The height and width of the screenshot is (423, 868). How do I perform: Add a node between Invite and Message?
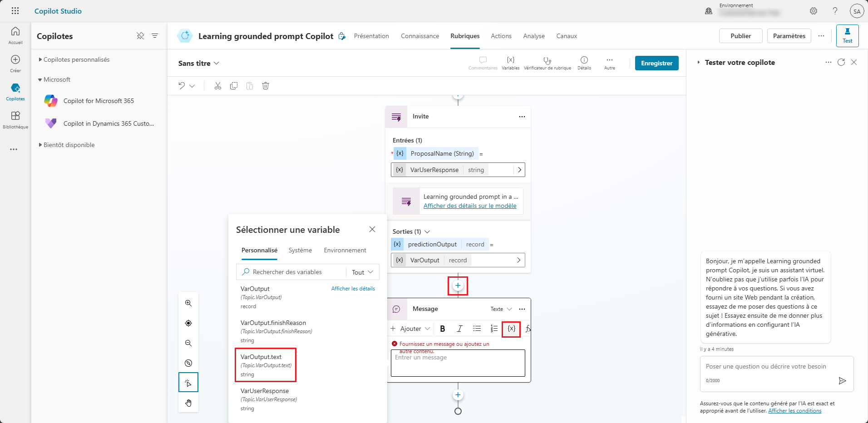tap(458, 285)
